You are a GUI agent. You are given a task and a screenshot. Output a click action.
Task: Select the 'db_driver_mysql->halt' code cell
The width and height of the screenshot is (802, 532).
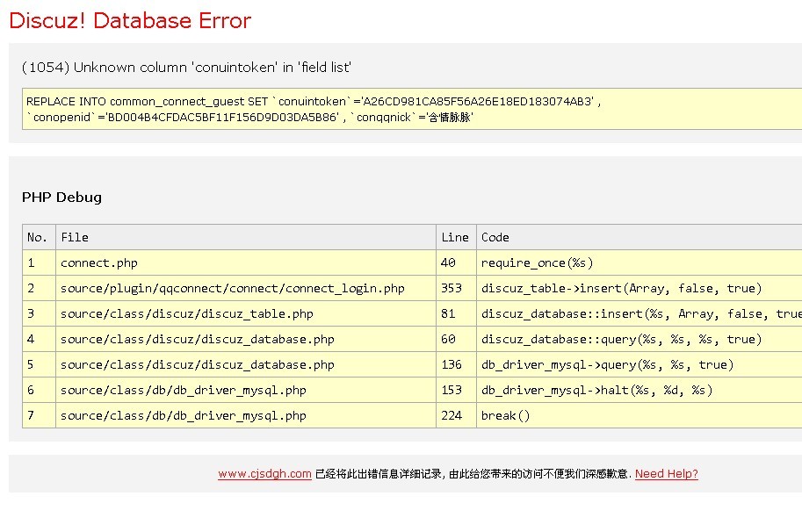tap(639, 390)
